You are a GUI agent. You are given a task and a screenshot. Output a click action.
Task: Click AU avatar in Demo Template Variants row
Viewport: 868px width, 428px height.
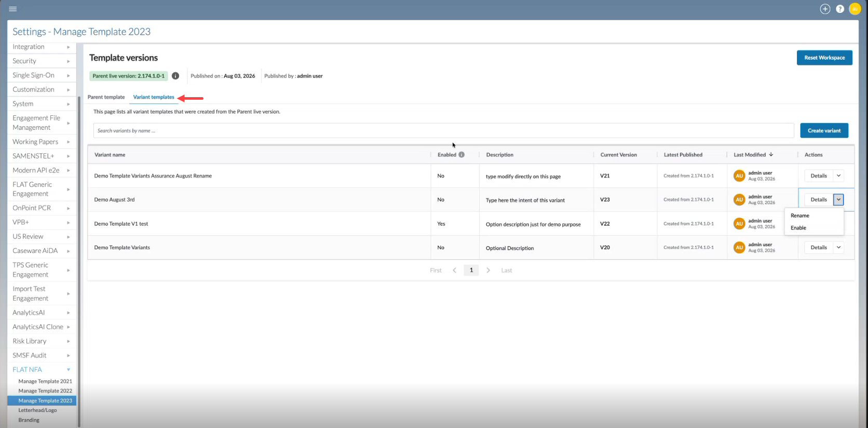click(739, 248)
